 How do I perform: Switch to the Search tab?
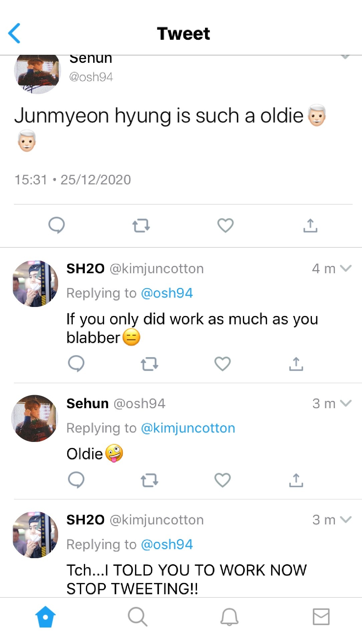[137, 617]
